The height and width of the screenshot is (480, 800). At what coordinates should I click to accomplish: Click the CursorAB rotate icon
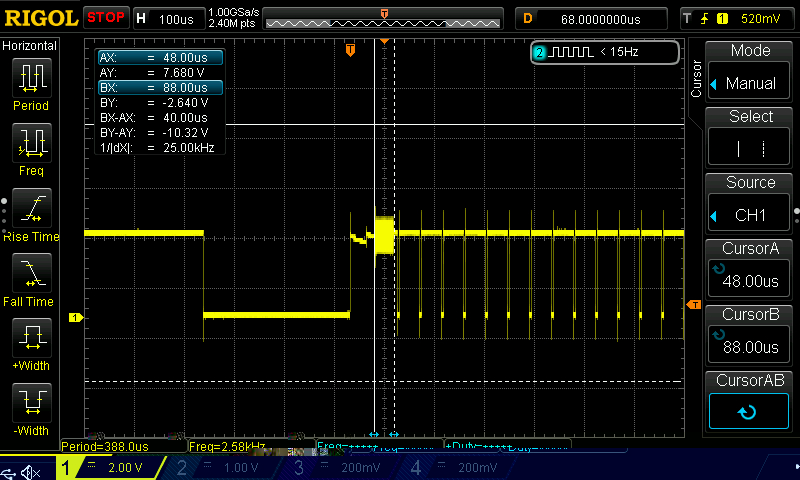pos(748,411)
